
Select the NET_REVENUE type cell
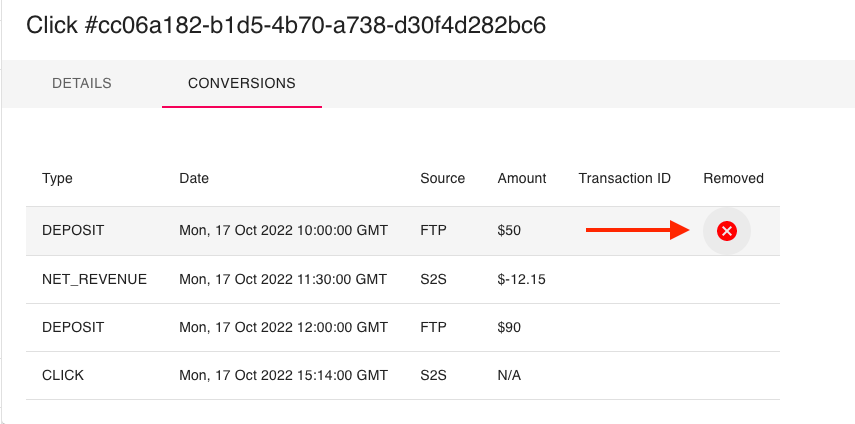tap(94, 279)
